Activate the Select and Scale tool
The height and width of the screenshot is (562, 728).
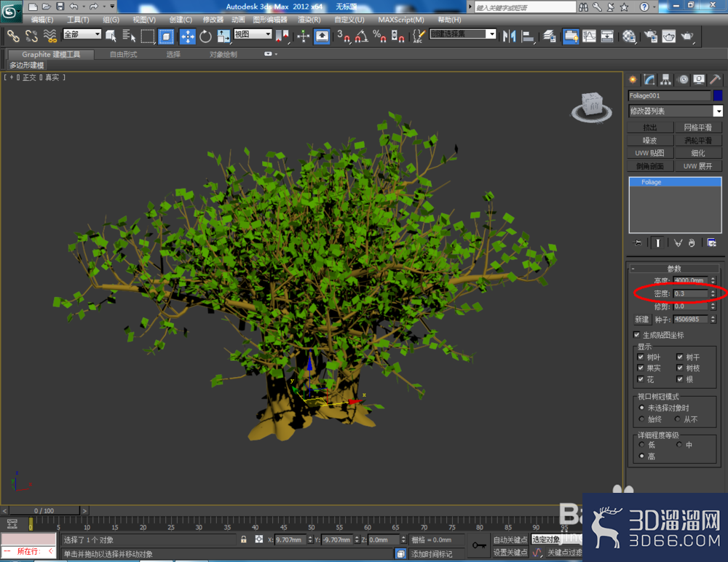(x=223, y=36)
